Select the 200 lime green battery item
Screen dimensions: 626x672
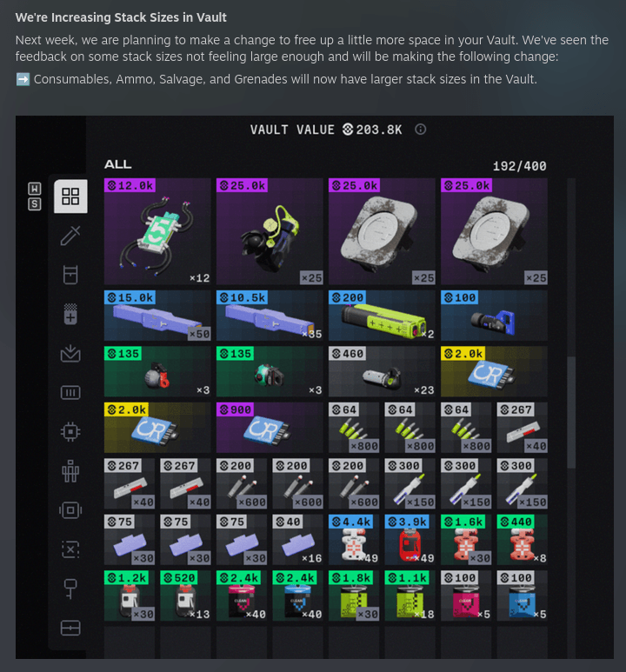click(382, 316)
